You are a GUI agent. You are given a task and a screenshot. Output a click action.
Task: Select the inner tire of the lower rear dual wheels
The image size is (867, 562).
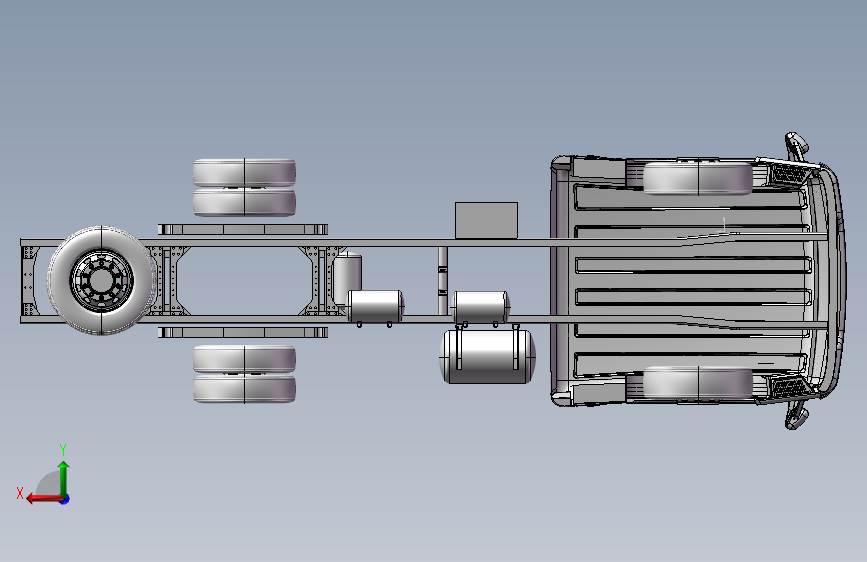click(244, 359)
